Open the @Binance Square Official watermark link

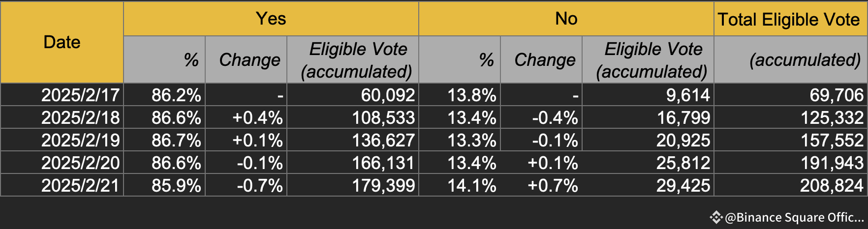coord(794,217)
